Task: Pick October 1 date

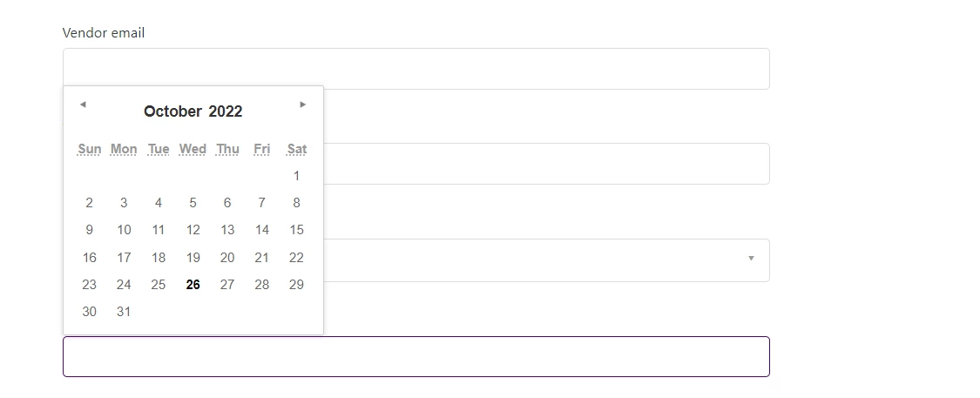Action: tap(297, 176)
